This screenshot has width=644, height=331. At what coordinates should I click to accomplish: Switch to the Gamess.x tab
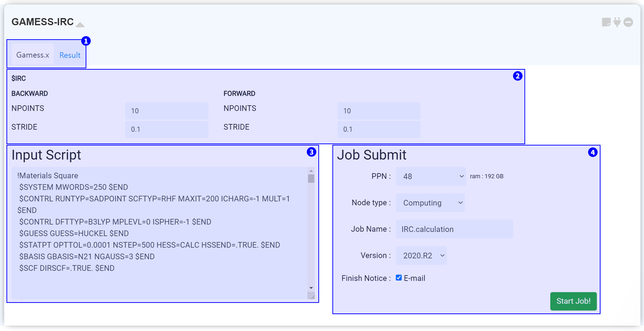32,55
